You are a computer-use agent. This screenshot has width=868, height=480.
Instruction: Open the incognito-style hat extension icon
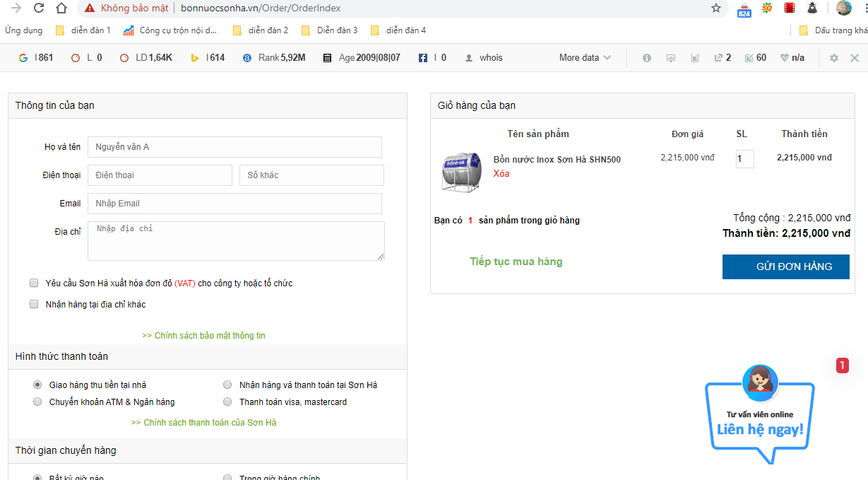812,8
